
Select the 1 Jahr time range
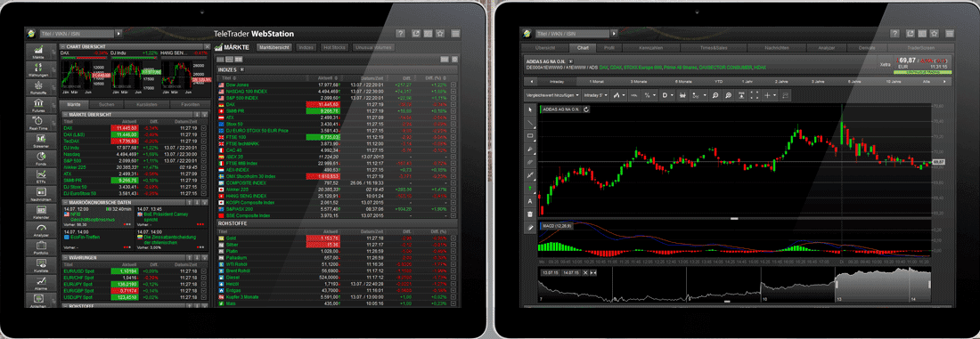(x=746, y=82)
